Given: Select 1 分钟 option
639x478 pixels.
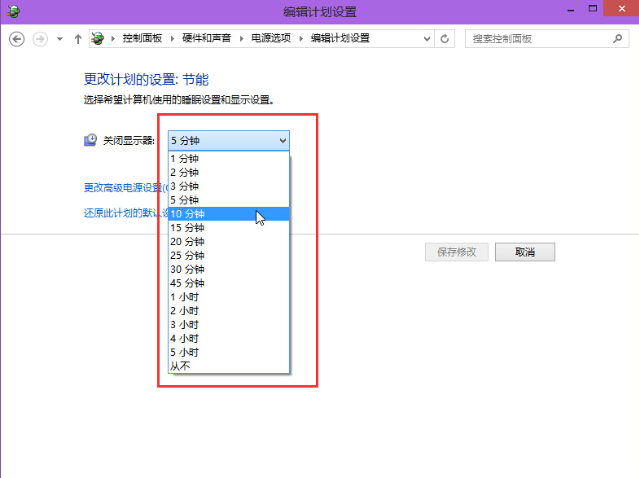Looking at the screenshot, I should point(185,158).
